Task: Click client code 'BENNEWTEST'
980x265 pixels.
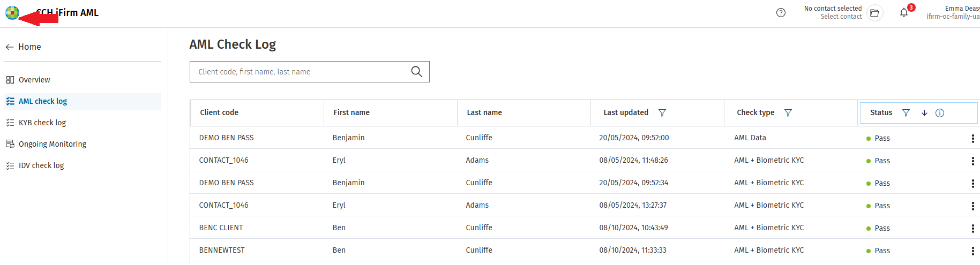Action: coord(222,250)
